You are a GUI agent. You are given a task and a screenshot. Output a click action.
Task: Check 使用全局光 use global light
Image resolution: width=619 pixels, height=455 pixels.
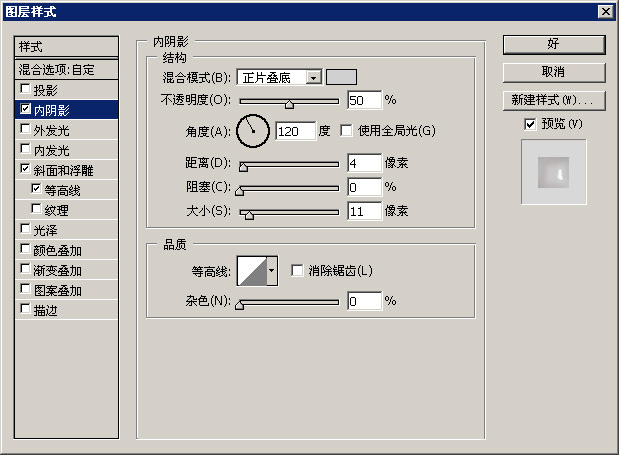pyautogui.click(x=346, y=131)
